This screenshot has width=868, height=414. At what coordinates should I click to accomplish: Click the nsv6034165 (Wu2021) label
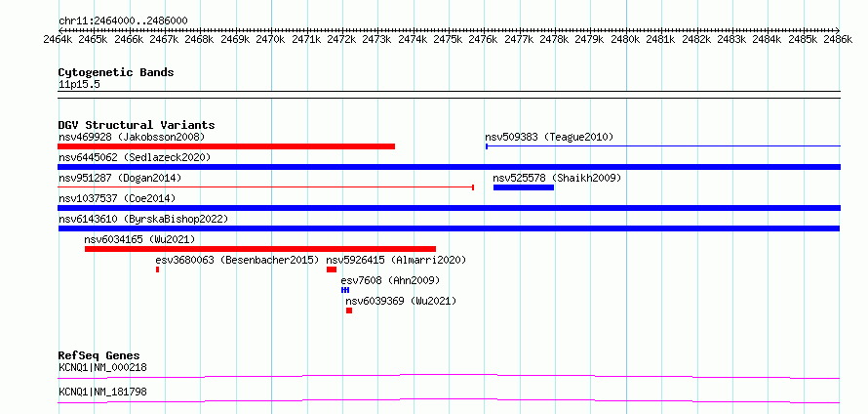(x=139, y=239)
